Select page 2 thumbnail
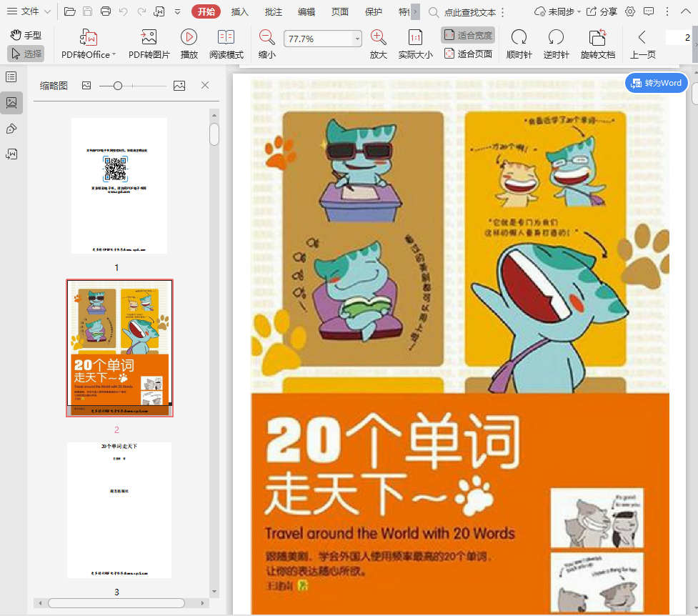This screenshot has width=698, height=616. coord(120,348)
